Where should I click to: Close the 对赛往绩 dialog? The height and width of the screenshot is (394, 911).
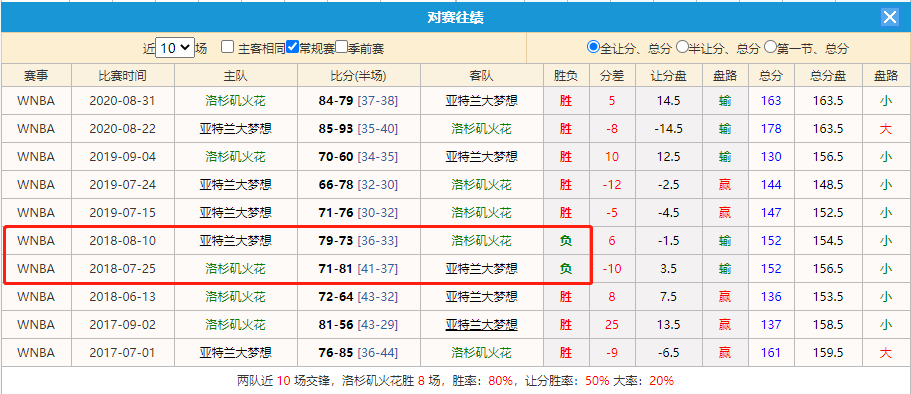(890, 17)
